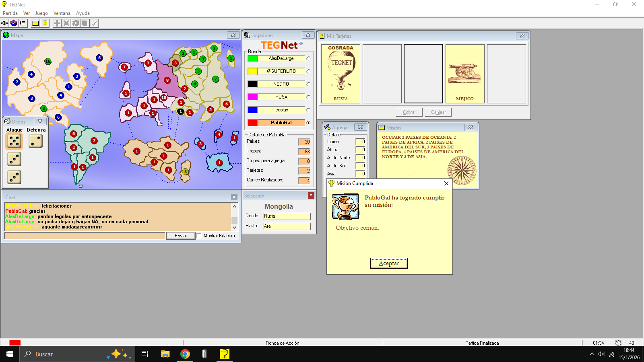Open the Ventana menu

62,13
